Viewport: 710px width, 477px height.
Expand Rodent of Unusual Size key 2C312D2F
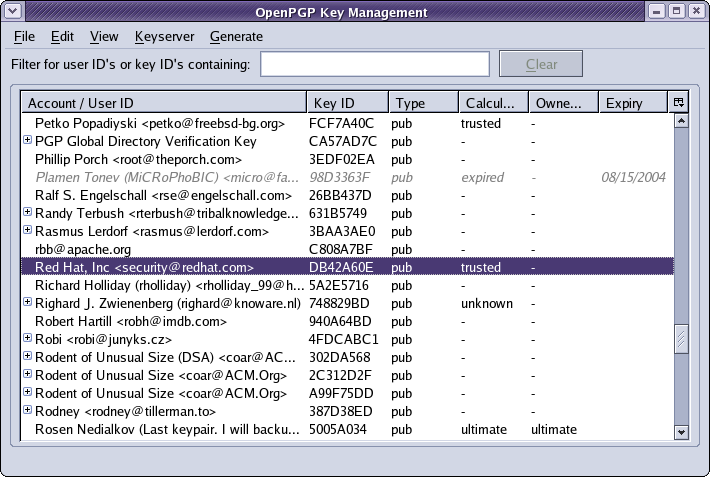click(x=28, y=374)
